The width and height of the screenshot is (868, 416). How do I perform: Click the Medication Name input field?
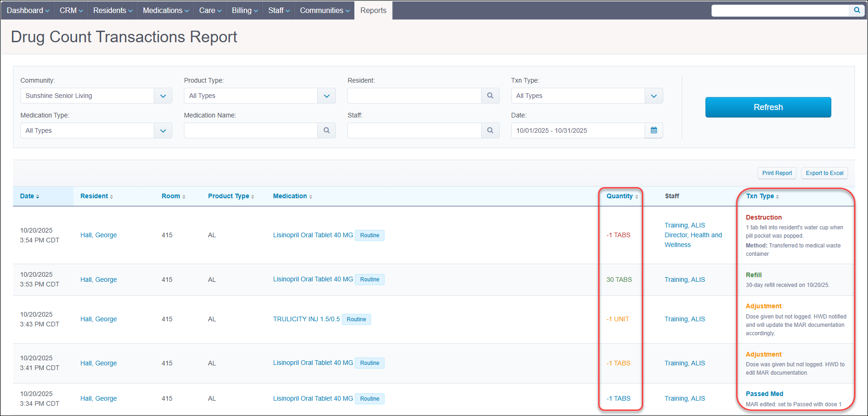coord(251,130)
